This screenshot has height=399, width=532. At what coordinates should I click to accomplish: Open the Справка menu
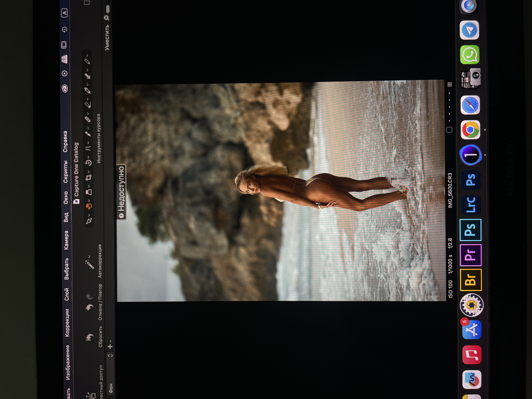click(x=65, y=142)
